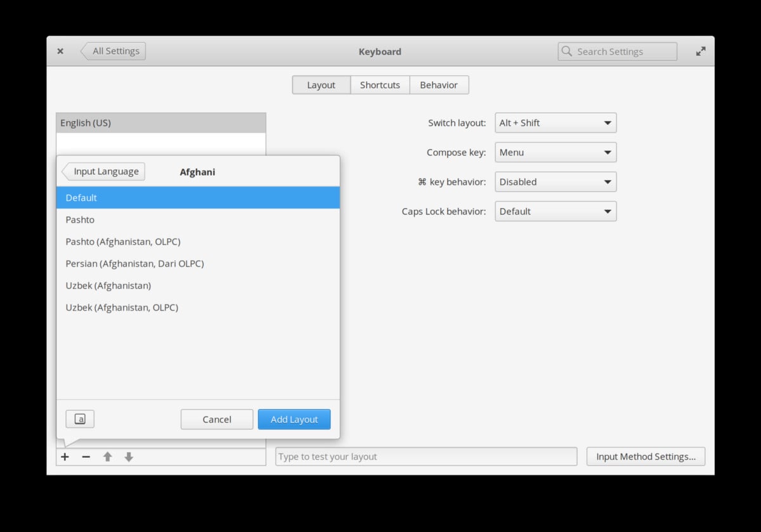
Task: Click the move layout up arrow icon
Action: point(107,457)
